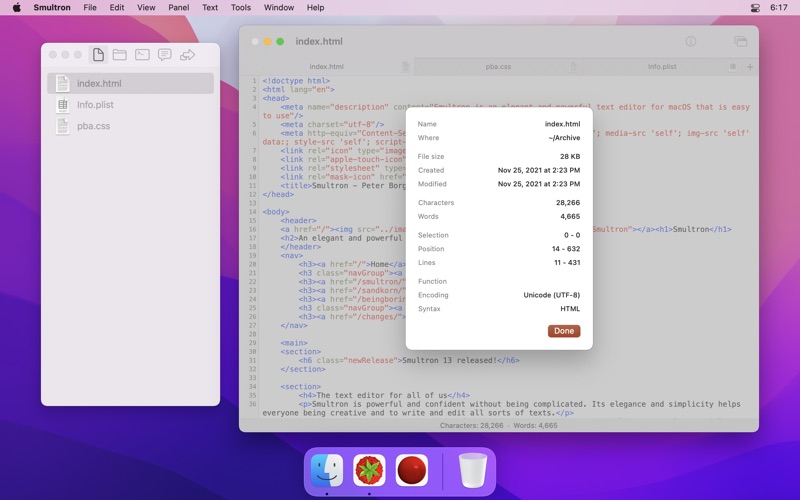
Task: Click the <!doctype html> line in the editor
Action: [296, 81]
